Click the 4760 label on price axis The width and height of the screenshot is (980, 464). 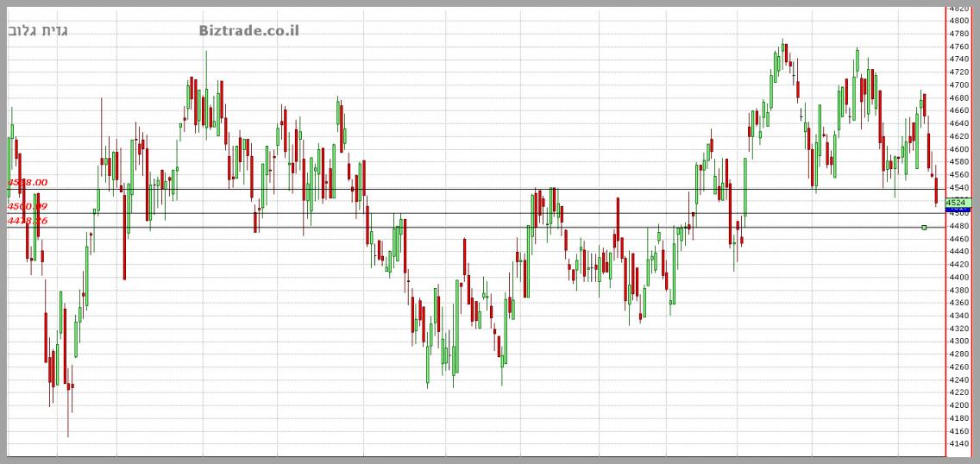pyautogui.click(x=958, y=47)
